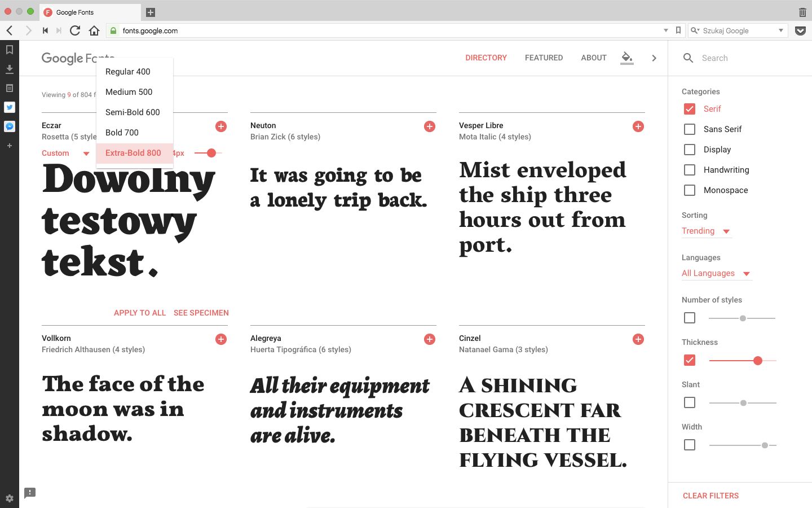Add Cinzel font to selection
The image size is (812, 508).
[x=638, y=339]
